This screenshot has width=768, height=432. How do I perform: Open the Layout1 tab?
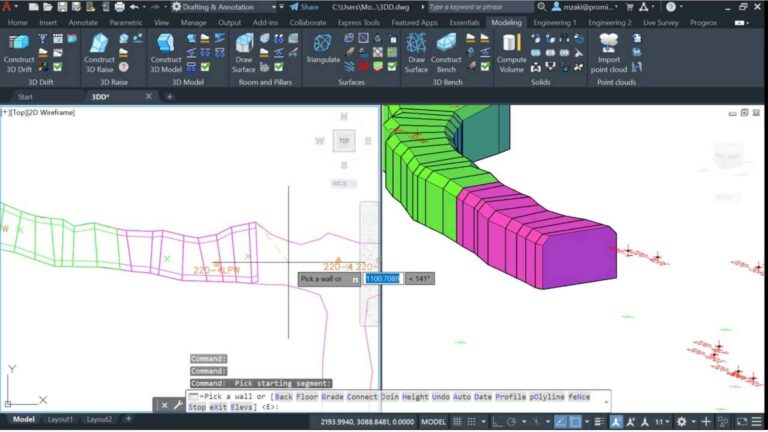(x=60, y=419)
